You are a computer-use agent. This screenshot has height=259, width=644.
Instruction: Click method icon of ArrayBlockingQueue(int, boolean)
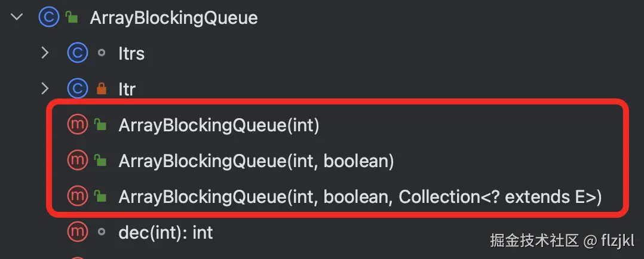(x=77, y=161)
